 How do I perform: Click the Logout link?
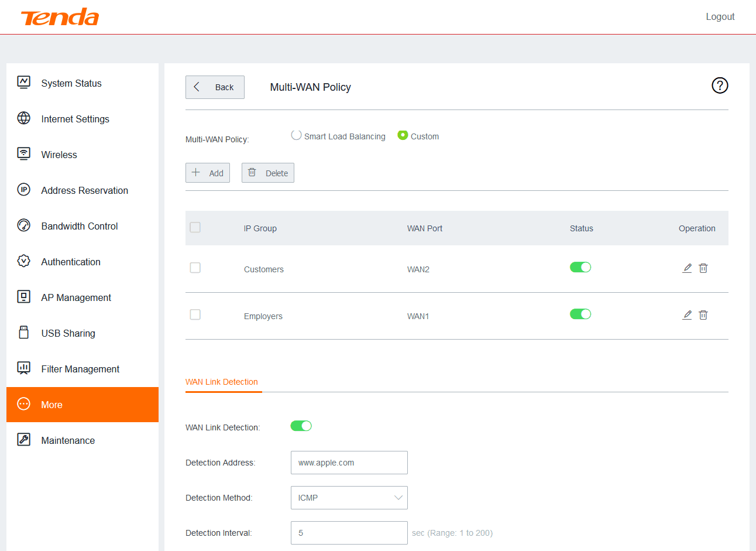(720, 16)
